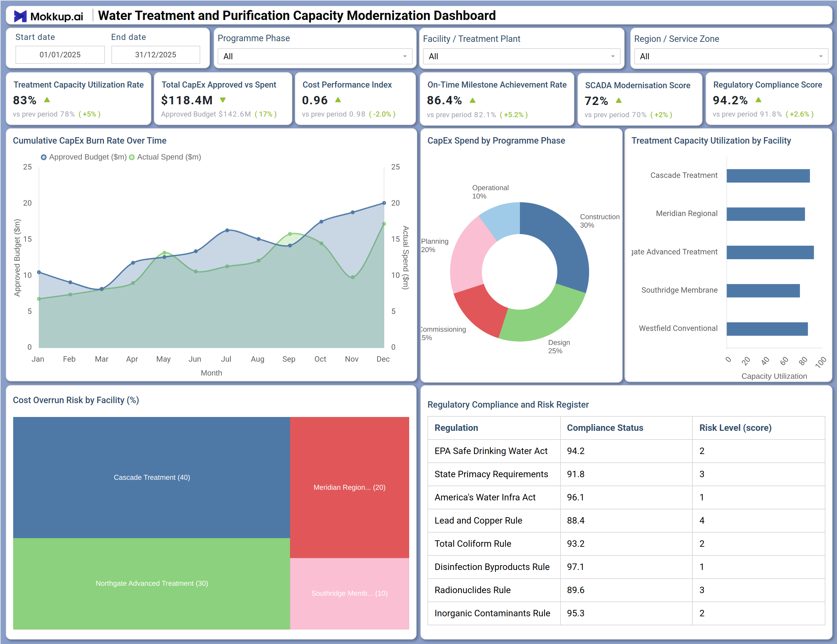This screenshot has height=644, width=837.
Task: Click Disinfection Byproducts Rule row label
Action: [x=492, y=567]
